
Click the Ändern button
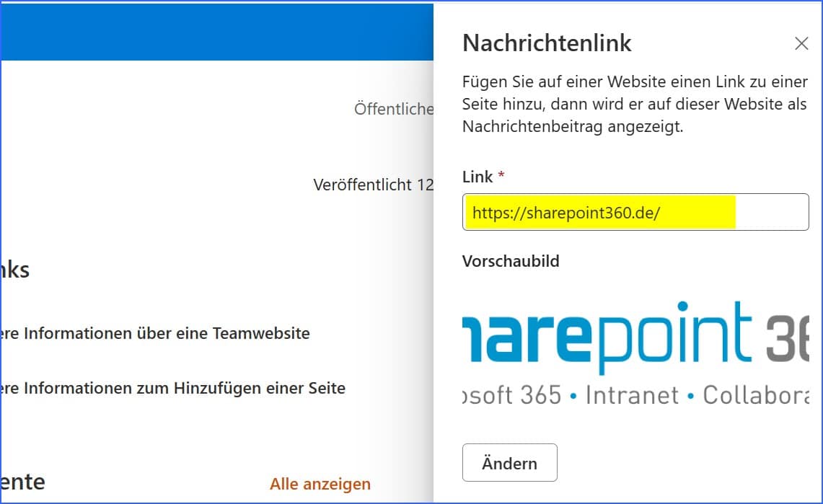click(x=509, y=463)
